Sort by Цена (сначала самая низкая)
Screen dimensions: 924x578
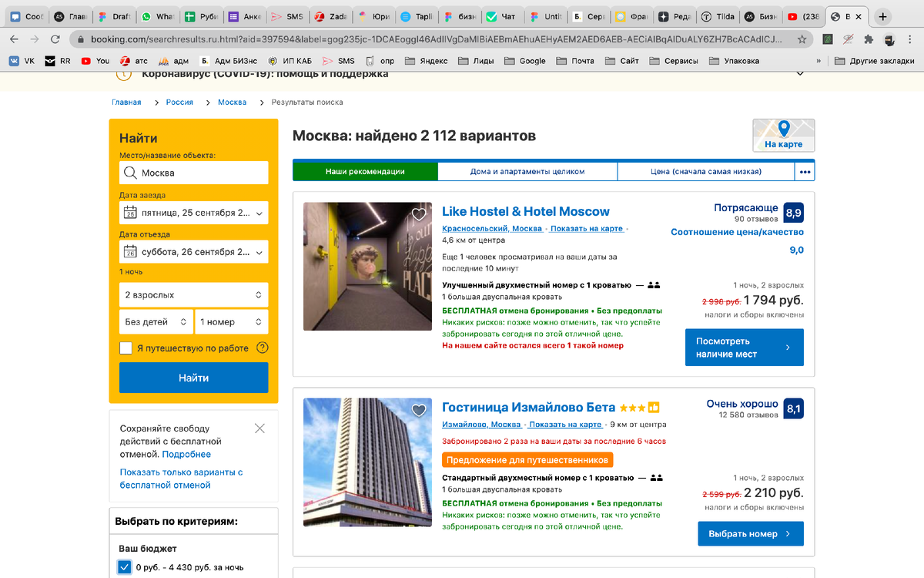pyautogui.click(x=707, y=171)
